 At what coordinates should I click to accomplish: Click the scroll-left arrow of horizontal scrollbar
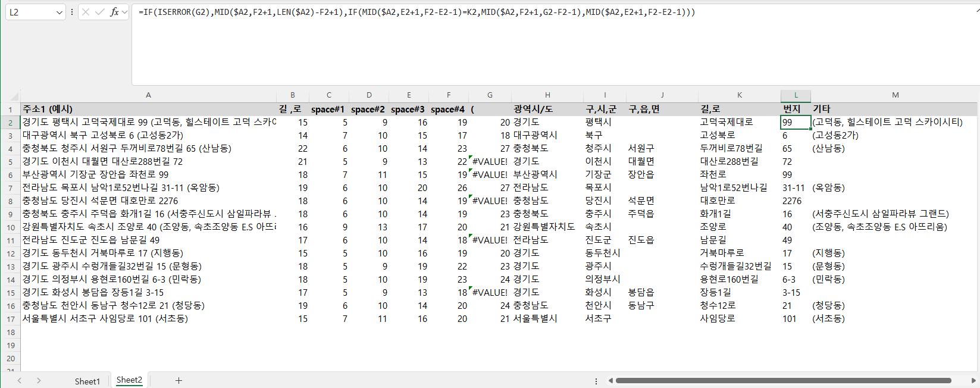[610, 380]
